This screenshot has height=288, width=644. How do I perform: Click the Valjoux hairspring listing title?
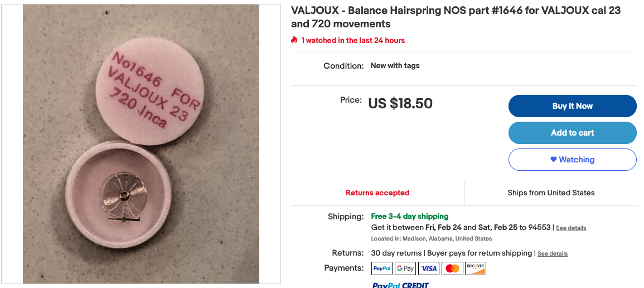coord(456,17)
